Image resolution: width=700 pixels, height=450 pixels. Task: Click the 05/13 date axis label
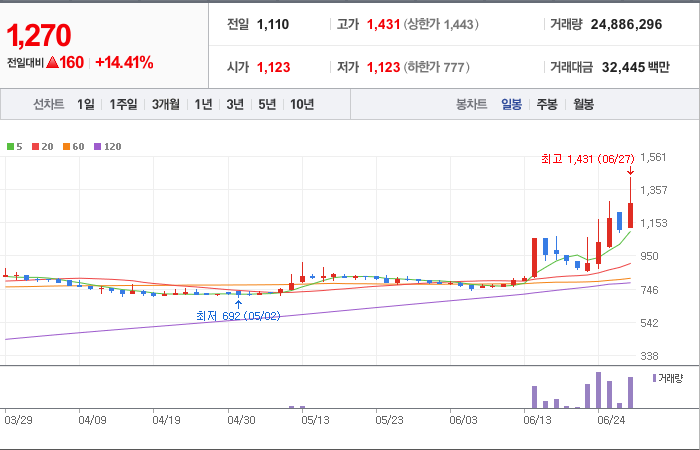pyautogui.click(x=315, y=421)
